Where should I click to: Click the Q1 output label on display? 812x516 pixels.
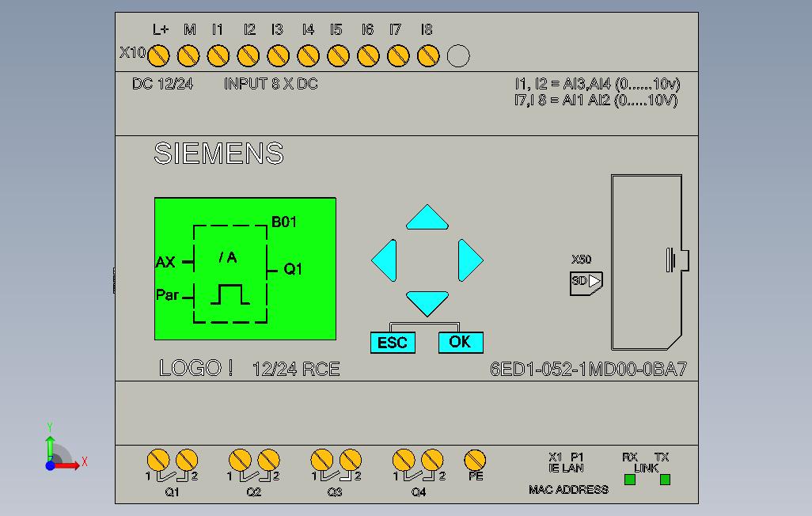[x=293, y=269]
